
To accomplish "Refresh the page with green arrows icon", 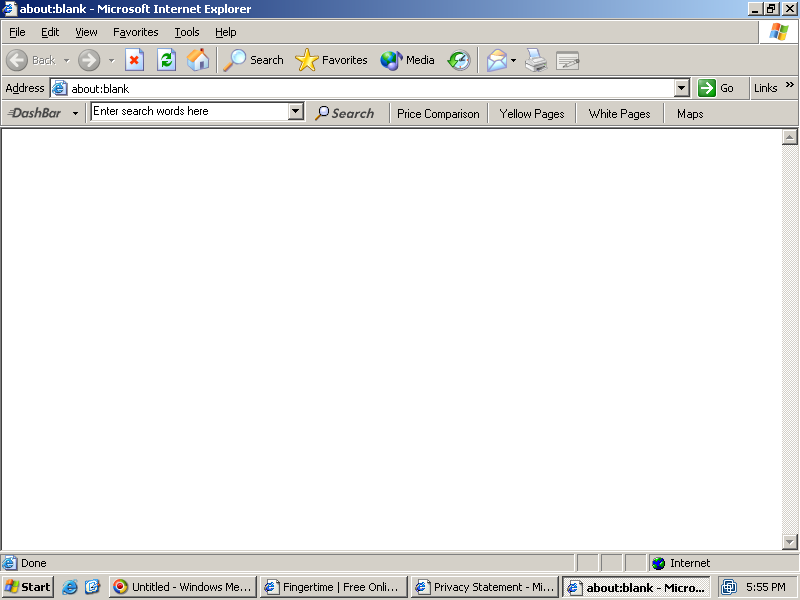I will (166, 60).
